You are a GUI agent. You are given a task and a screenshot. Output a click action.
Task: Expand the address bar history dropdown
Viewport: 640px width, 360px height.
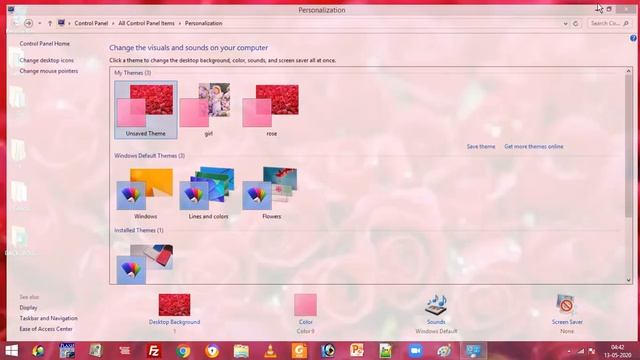565,24
